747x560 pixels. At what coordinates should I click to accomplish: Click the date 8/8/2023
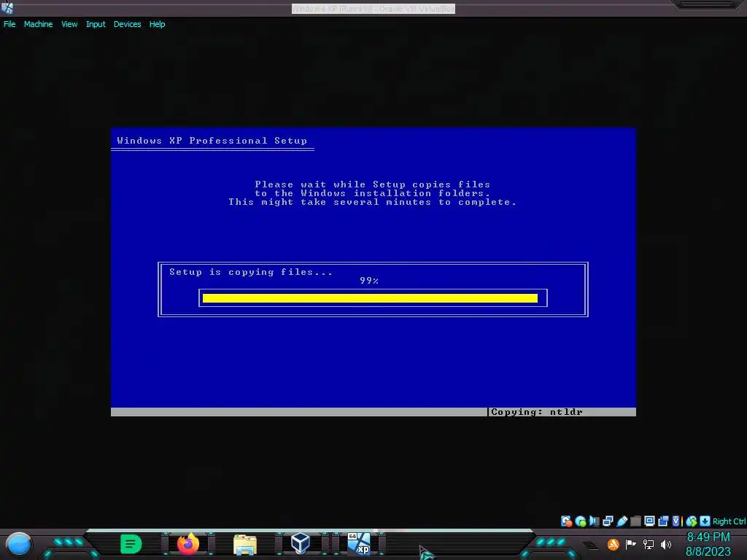[708, 551]
